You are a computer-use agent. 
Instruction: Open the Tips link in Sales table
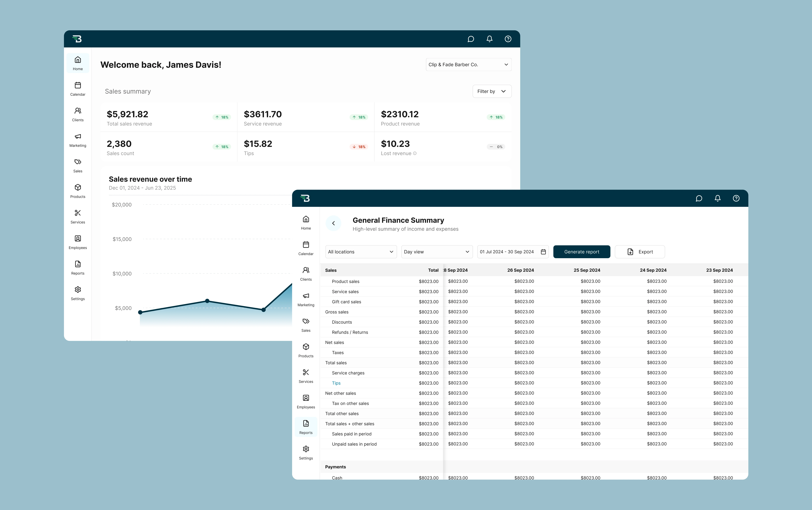pos(336,383)
